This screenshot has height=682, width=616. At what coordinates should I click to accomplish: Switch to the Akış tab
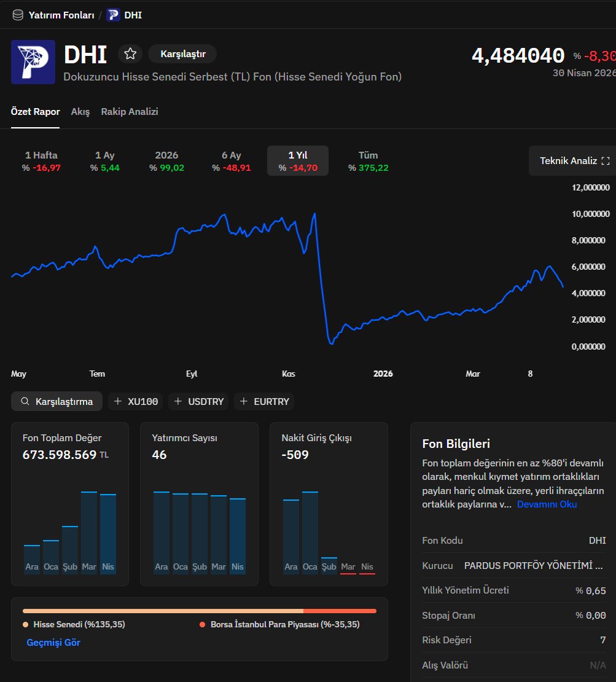coord(80,112)
